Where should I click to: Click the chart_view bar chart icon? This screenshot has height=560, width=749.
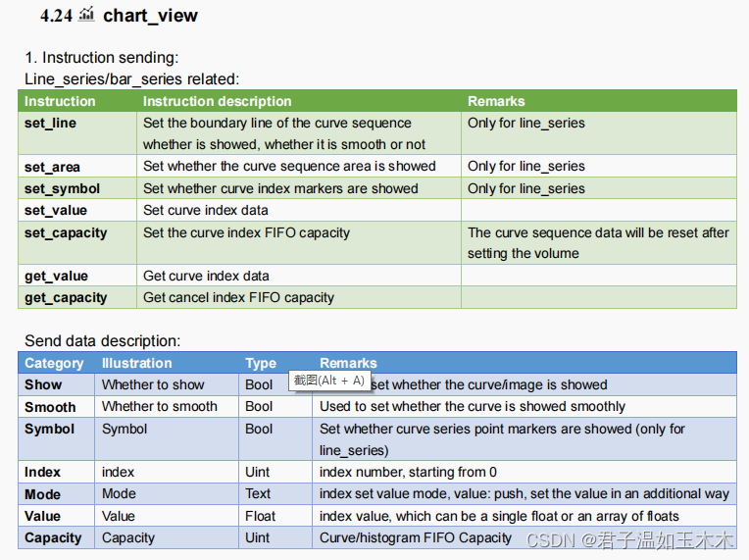click(86, 15)
